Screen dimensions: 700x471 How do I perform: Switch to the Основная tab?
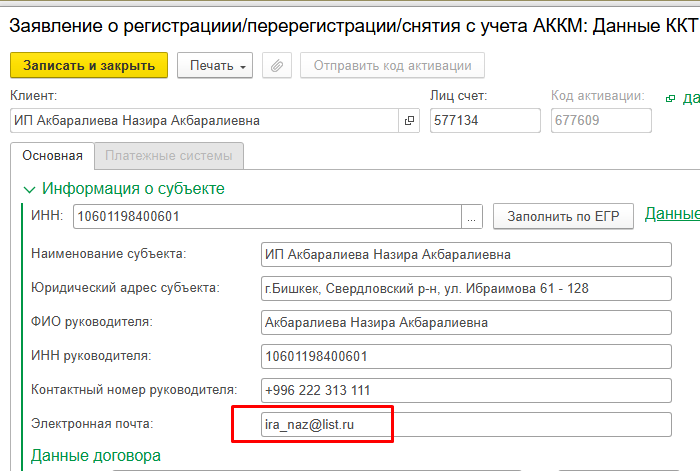coord(52,156)
